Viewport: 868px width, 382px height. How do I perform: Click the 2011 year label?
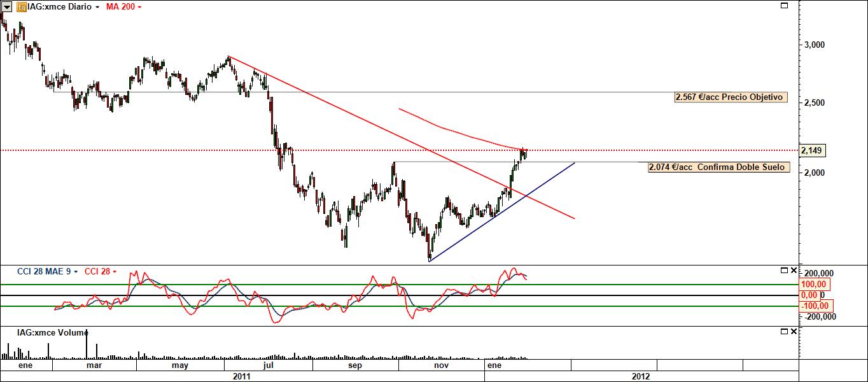(242, 376)
